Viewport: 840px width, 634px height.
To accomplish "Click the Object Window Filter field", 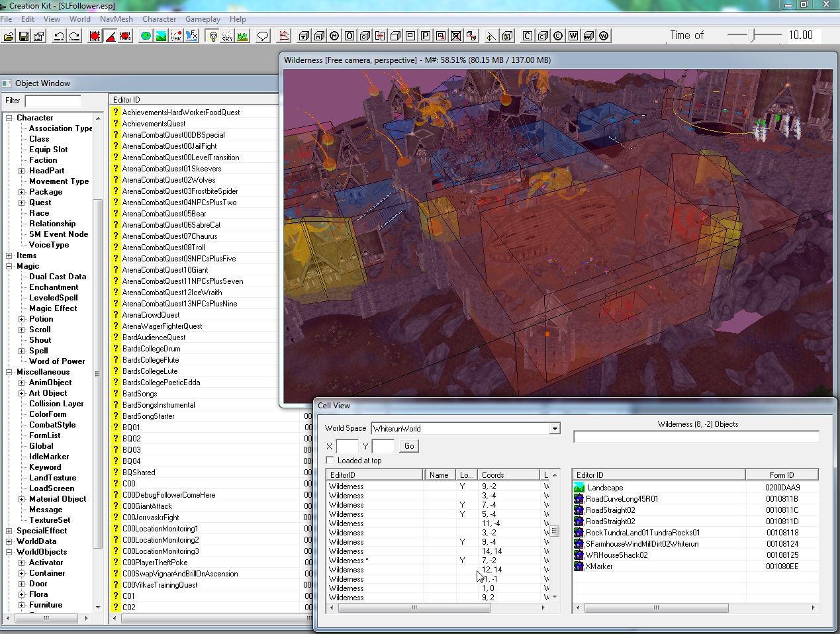I will (x=53, y=101).
